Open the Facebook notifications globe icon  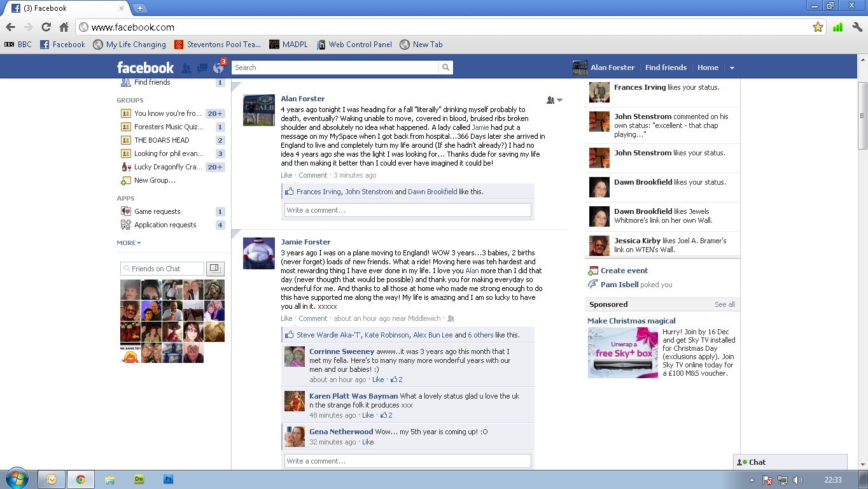(x=218, y=68)
